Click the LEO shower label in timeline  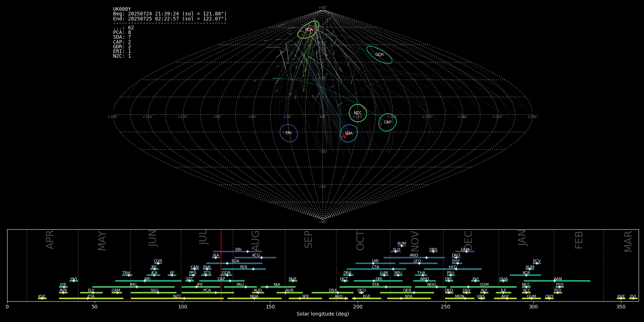(417, 261)
